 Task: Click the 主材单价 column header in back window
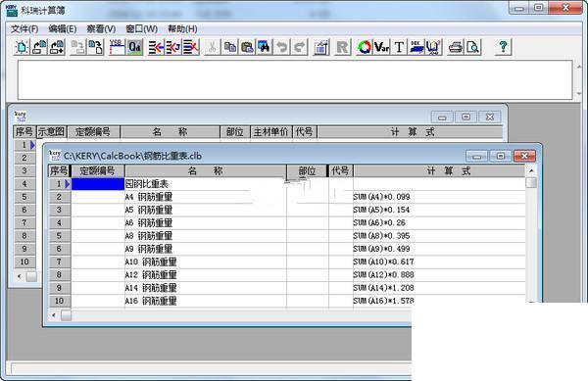tap(270, 132)
